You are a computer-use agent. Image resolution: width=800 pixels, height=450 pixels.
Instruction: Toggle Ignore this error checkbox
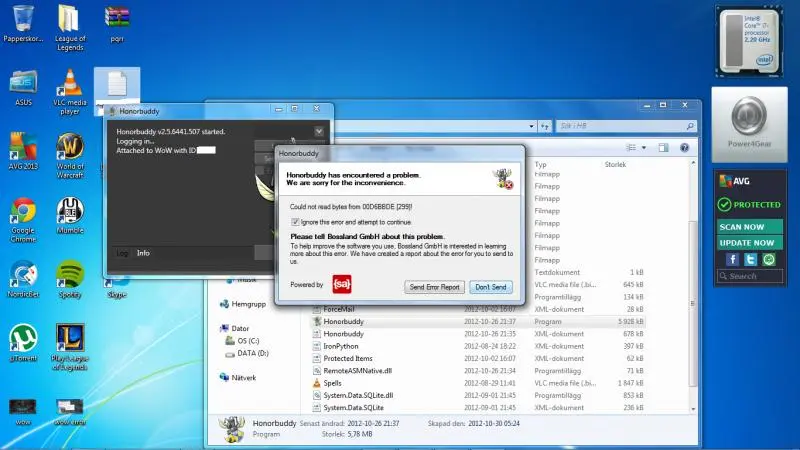295,222
